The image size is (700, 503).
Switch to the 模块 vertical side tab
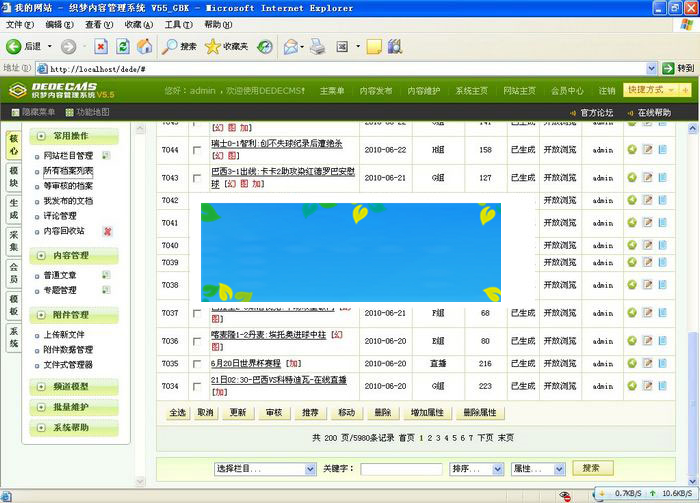coord(13,178)
